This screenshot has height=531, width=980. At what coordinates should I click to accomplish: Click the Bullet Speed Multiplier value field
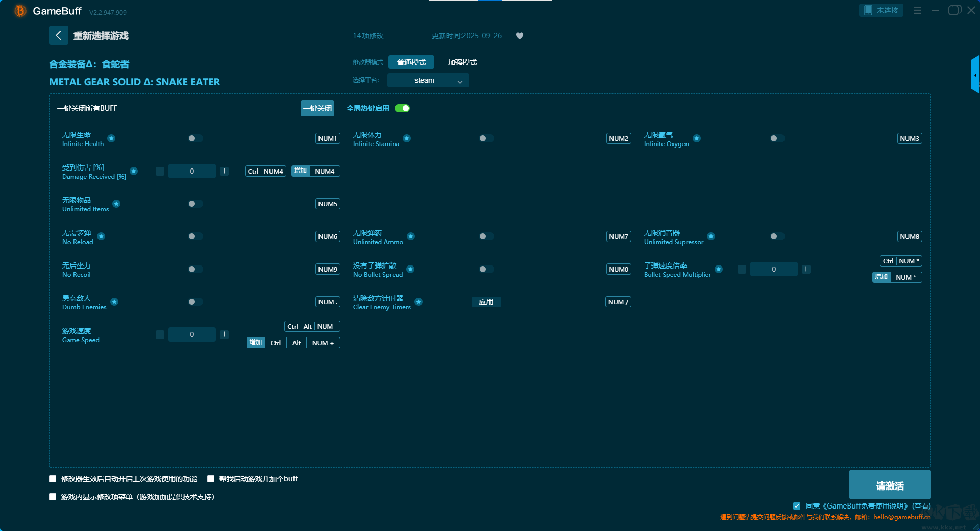773,269
